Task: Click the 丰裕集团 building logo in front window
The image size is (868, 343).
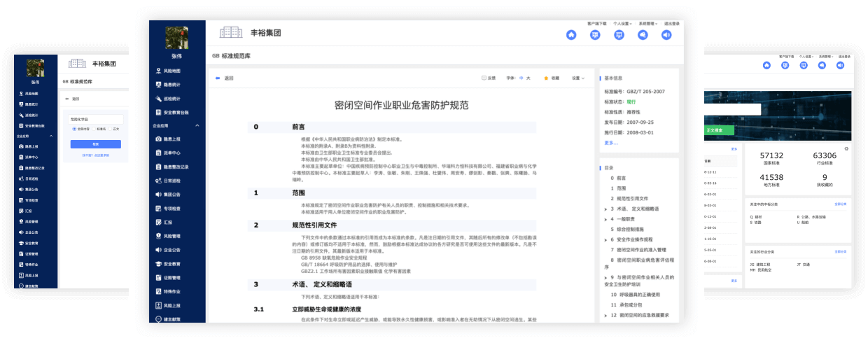Action: 230,32
